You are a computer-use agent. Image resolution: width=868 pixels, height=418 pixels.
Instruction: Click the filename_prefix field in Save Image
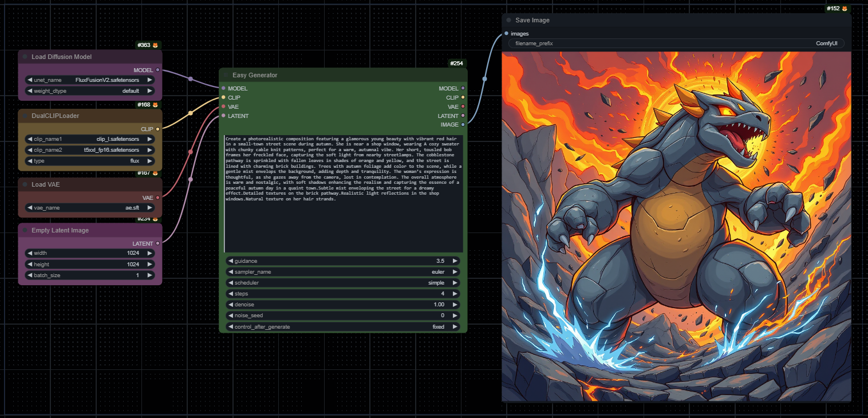point(676,44)
